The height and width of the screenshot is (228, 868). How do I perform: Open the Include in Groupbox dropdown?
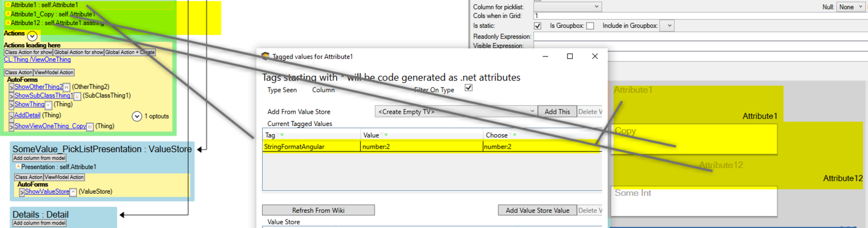click(667, 26)
